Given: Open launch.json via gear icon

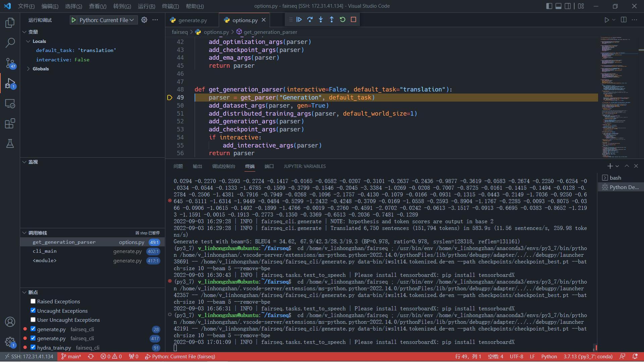Looking at the screenshot, I should (144, 20).
